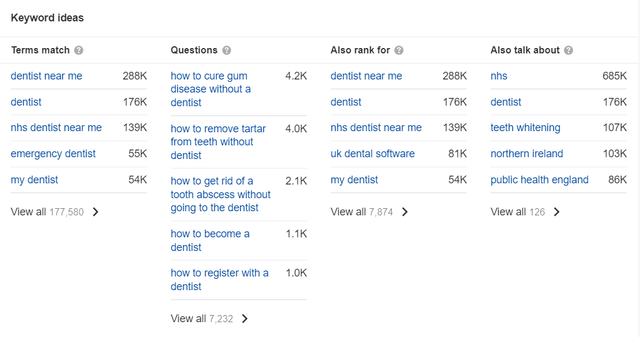Open 'nhs' under Also talk about
Viewport: 644px width, 337px height.
[x=499, y=76]
